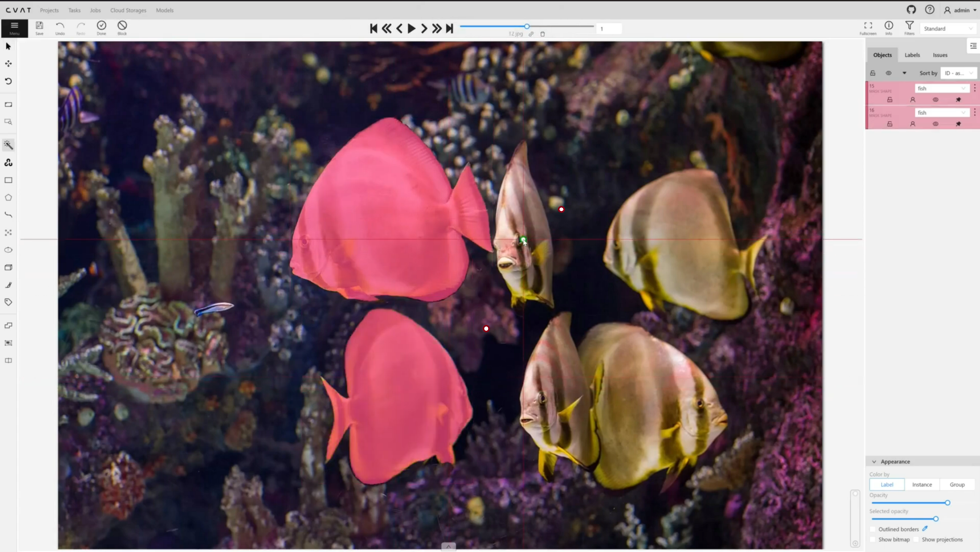The width and height of the screenshot is (980, 552).
Task: Select the draw polygon tool
Action: (x=8, y=197)
